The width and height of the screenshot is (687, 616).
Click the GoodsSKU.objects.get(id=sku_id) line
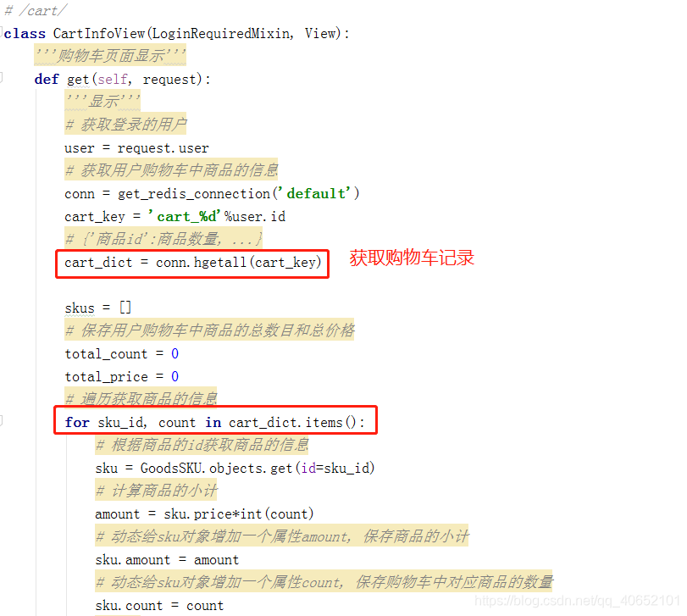pos(235,469)
